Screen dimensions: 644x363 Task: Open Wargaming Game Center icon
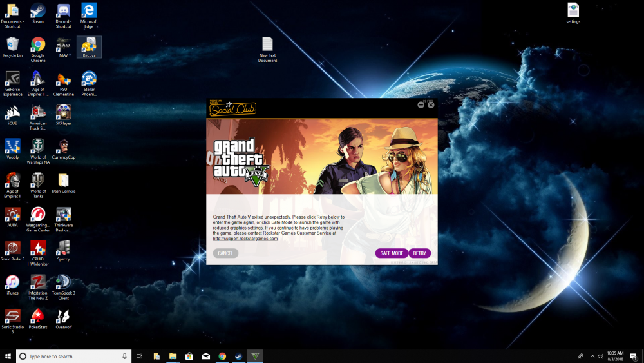(x=38, y=219)
